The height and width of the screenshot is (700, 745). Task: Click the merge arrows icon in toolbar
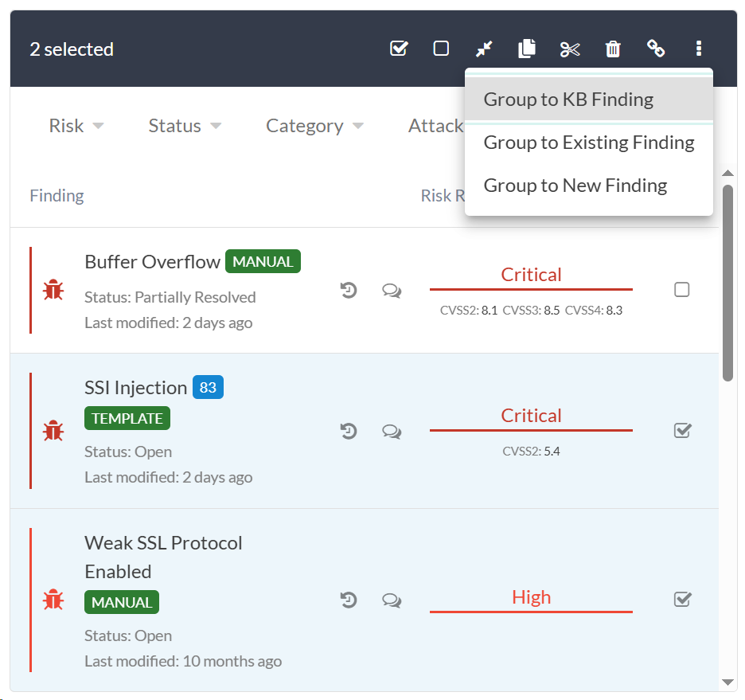point(484,49)
